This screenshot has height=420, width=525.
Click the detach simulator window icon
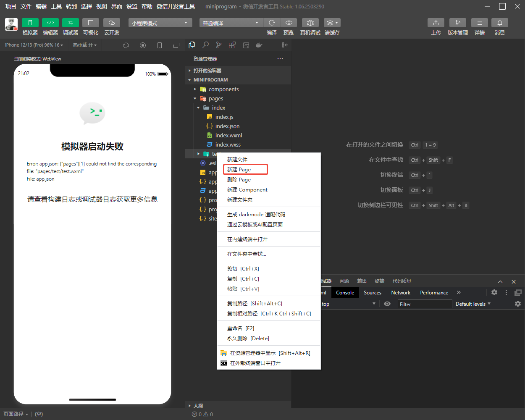(176, 45)
